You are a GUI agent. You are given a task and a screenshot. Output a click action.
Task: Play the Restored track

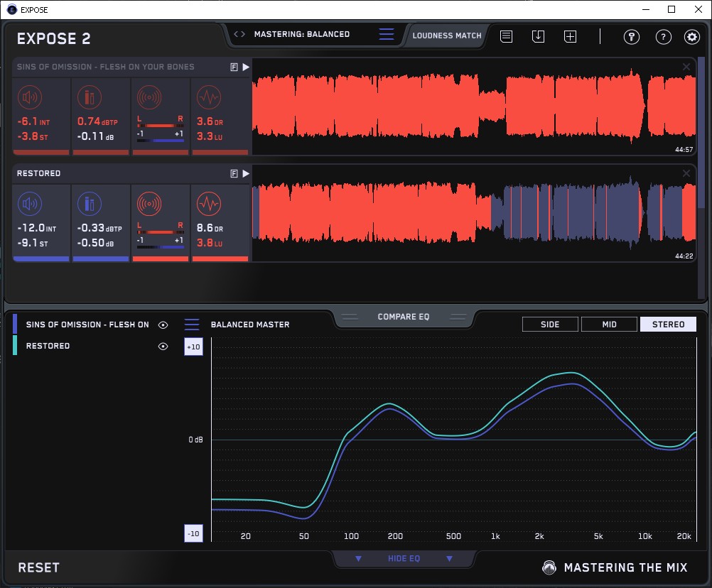pos(246,174)
